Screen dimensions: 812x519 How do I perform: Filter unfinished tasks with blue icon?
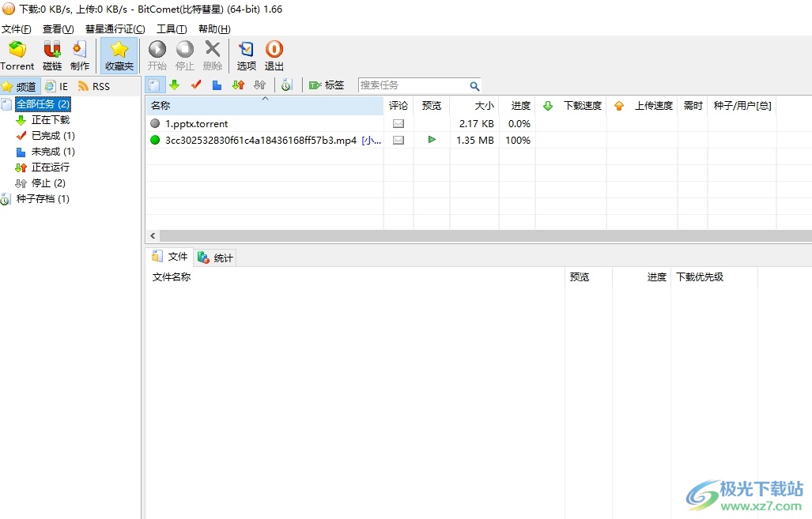[217, 85]
